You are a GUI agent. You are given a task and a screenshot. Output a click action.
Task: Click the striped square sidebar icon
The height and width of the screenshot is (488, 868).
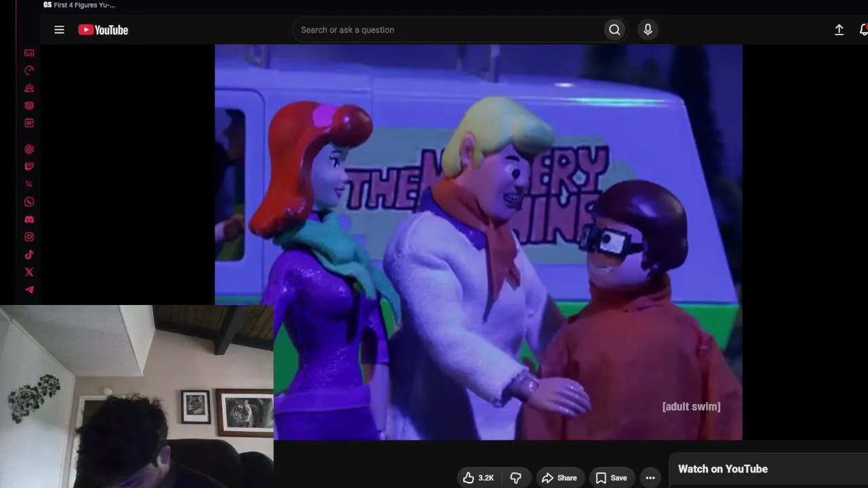point(29,106)
